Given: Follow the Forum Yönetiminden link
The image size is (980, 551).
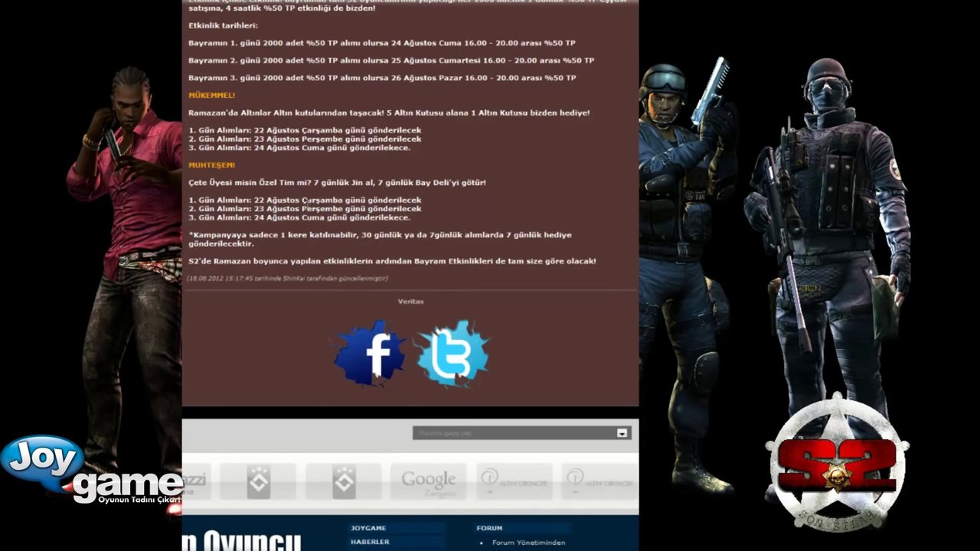Looking at the screenshot, I should pos(528,543).
